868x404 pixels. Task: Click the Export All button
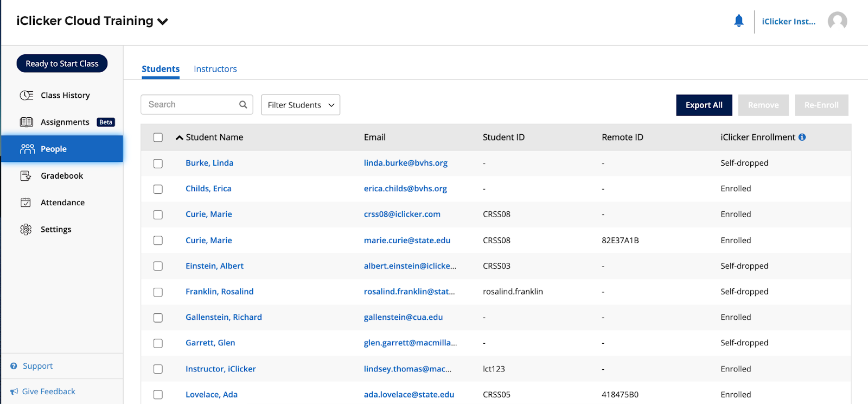point(704,105)
